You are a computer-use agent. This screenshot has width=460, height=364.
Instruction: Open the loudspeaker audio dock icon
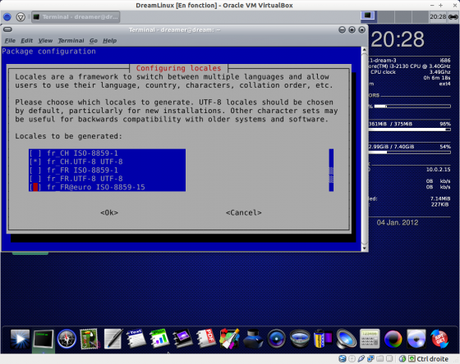pos(346,339)
